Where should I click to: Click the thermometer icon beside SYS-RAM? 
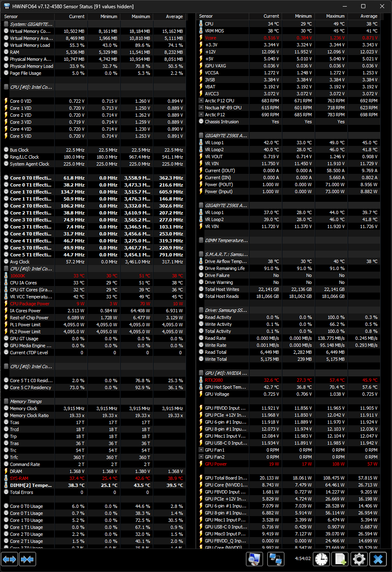point(6,478)
